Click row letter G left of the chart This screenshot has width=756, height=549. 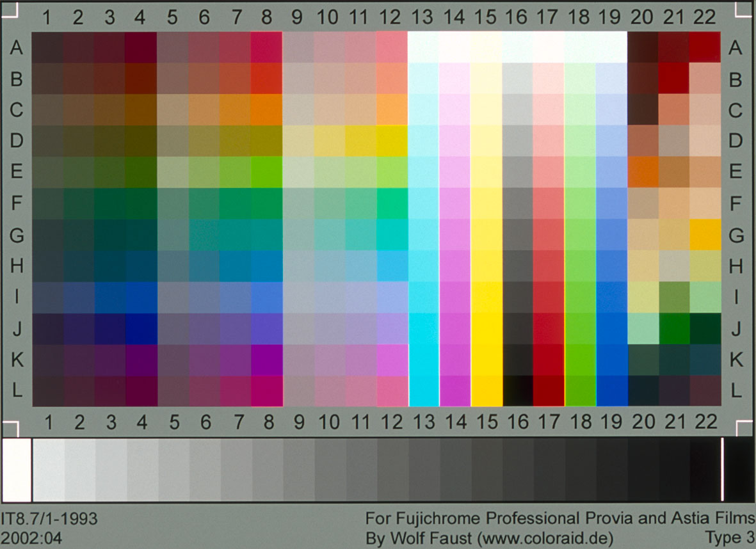point(17,235)
